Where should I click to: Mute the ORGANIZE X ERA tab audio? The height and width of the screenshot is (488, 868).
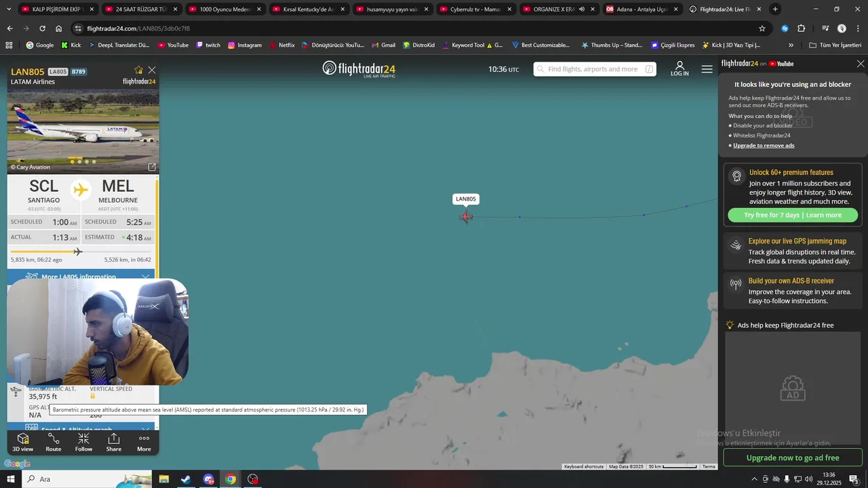(x=582, y=9)
